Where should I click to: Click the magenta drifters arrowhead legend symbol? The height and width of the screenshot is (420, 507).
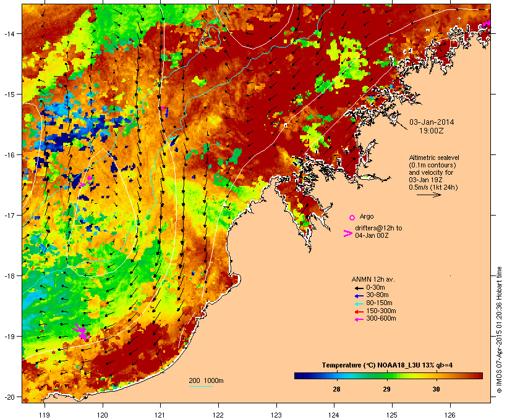[348, 233]
